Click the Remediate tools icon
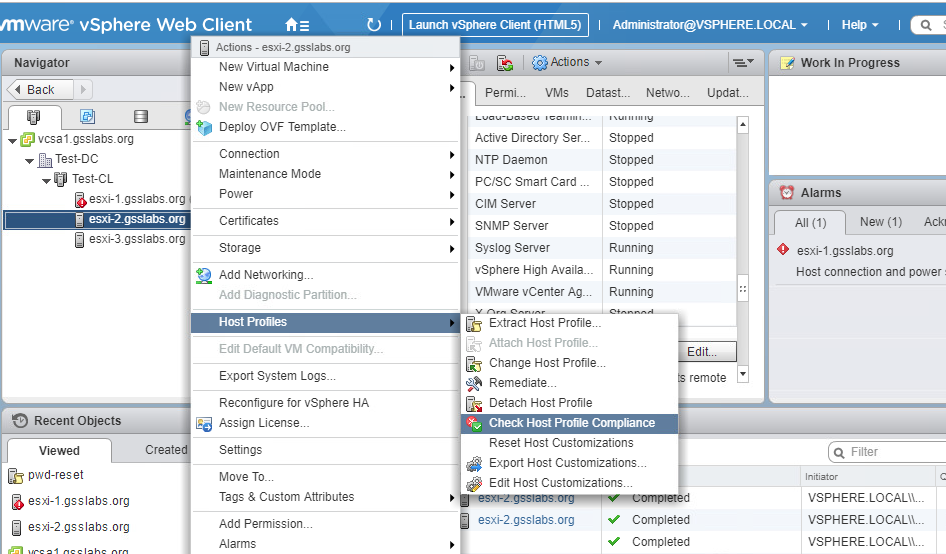The image size is (946, 554). coord(474,383)
